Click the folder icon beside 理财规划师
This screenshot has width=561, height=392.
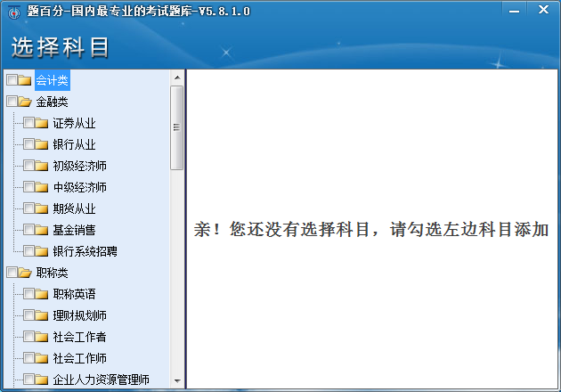(42, 315)
